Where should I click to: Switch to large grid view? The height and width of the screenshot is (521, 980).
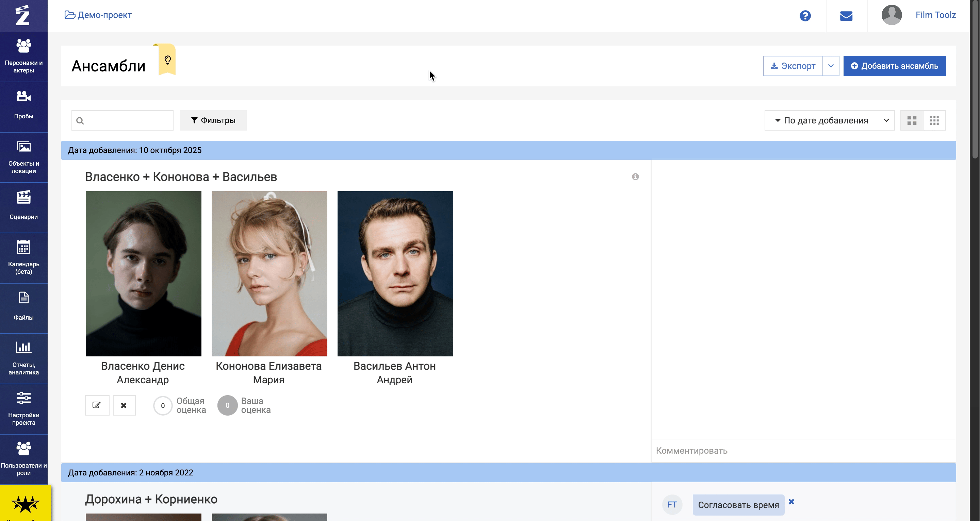[912, 120]
